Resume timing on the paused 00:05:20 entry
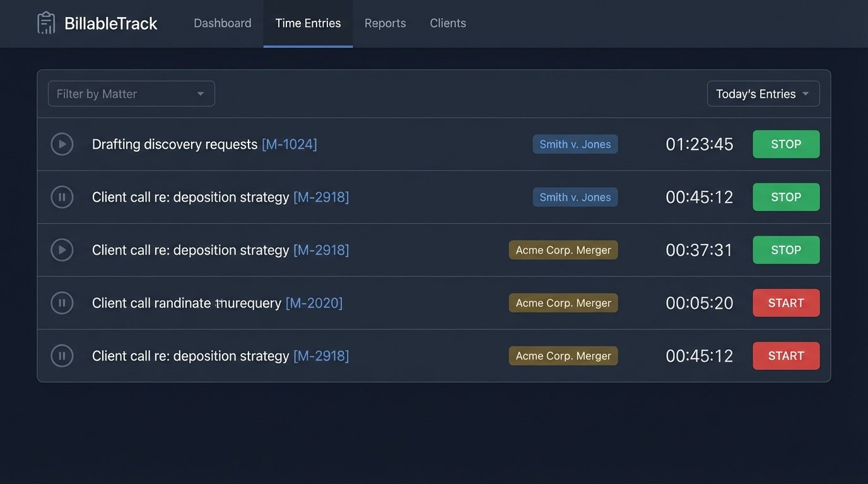868x484 pixels. pos(786,302)
